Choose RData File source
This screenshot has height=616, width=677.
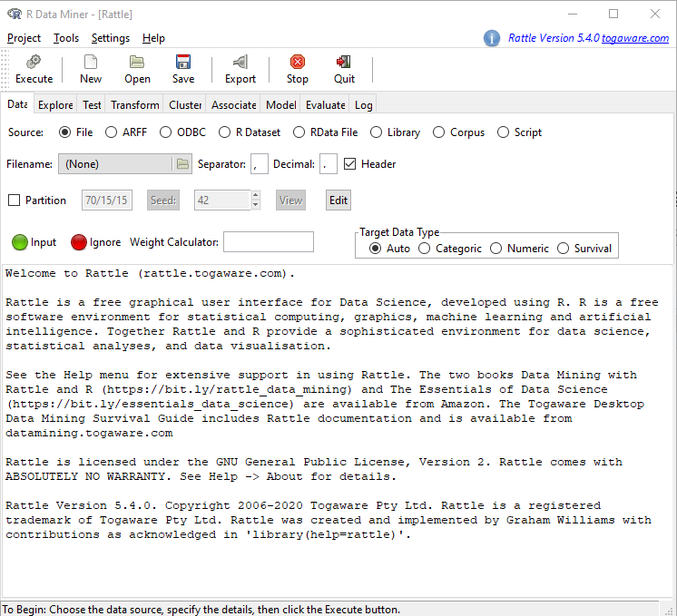pyautogui.click(x=299, y=132)
